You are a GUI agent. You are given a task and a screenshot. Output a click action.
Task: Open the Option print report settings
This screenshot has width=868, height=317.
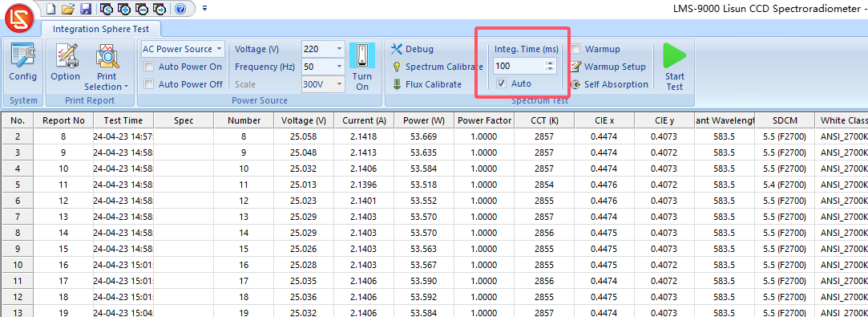pyautogui.click(x=66, y=62)
